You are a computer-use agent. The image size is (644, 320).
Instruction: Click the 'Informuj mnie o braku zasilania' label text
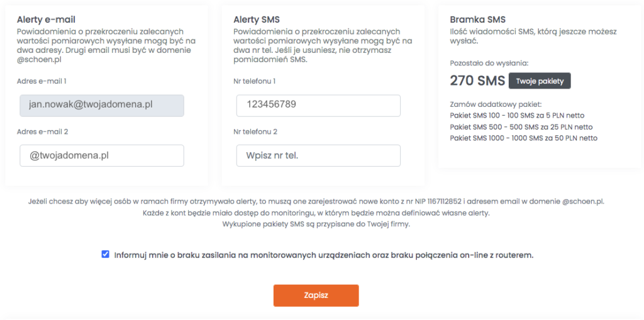[x=324, y=255]
